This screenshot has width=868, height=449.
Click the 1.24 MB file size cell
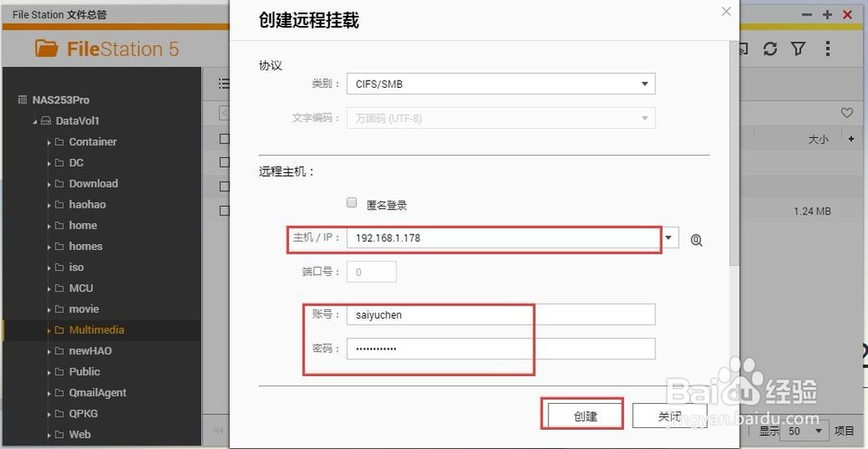[x=812, y=211]
